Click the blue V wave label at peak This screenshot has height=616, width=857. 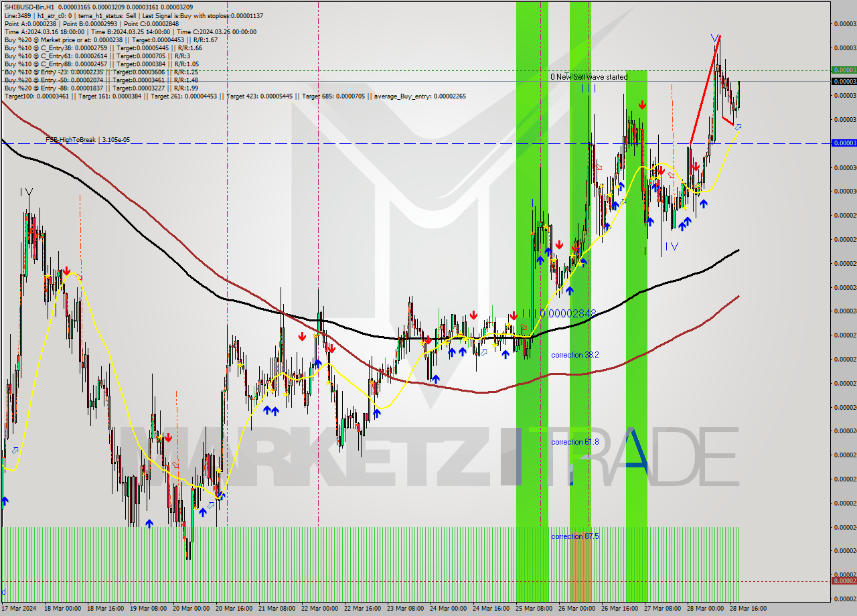click(715, 38)
